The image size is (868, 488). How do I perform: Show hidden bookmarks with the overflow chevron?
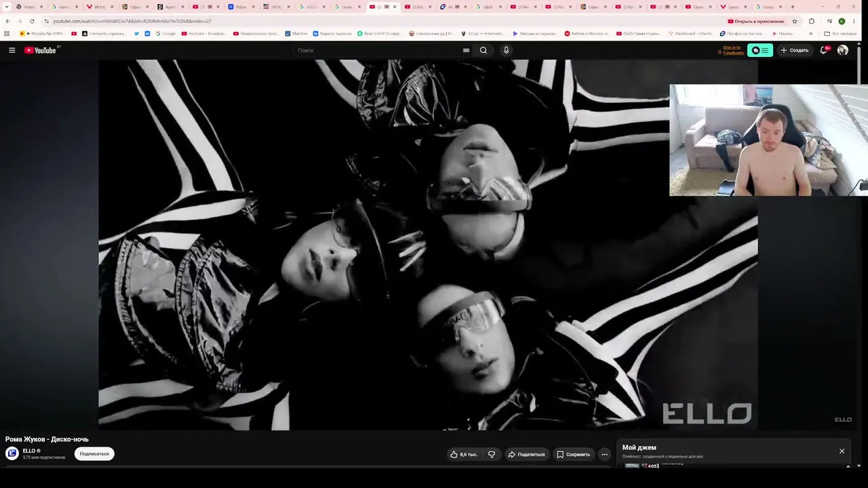[810, 33]
